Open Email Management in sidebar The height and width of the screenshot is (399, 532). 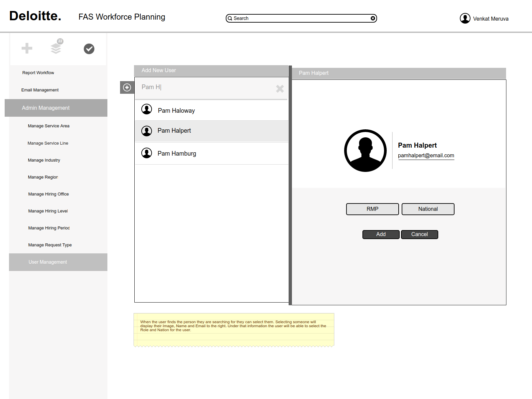point(40,90)
